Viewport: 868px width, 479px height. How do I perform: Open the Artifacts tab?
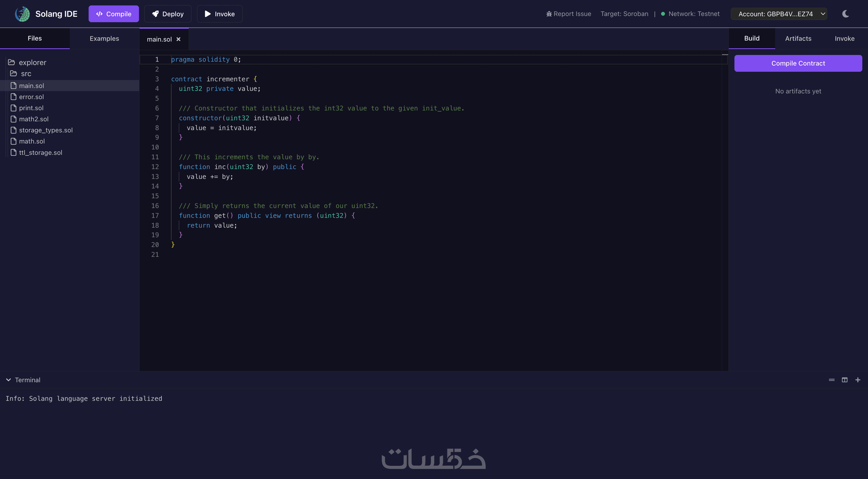[x=798, y=38]
